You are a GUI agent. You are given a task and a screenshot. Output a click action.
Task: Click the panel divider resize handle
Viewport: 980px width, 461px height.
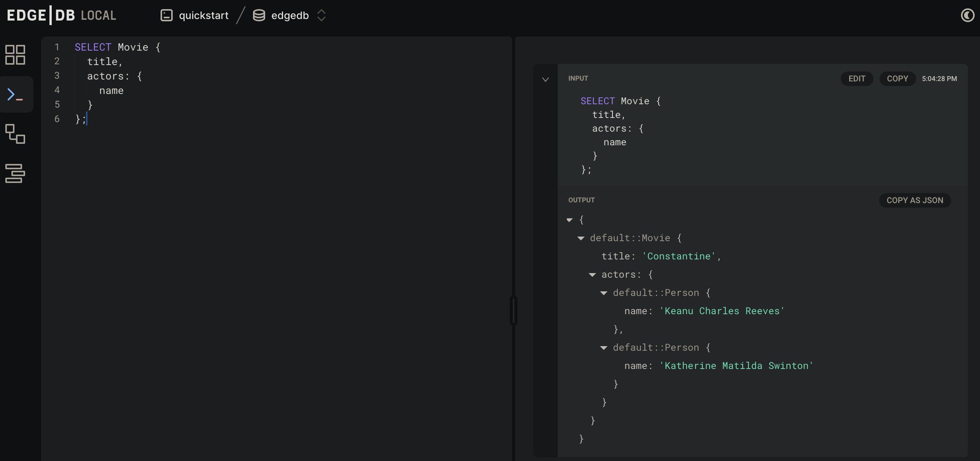coord(513,311)
